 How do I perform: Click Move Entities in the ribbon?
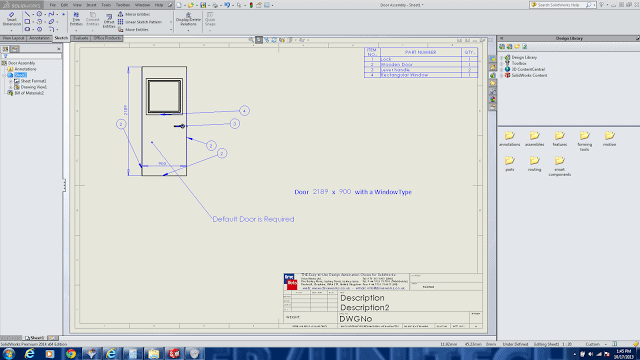pyautogui.click(x=133, y=30)
